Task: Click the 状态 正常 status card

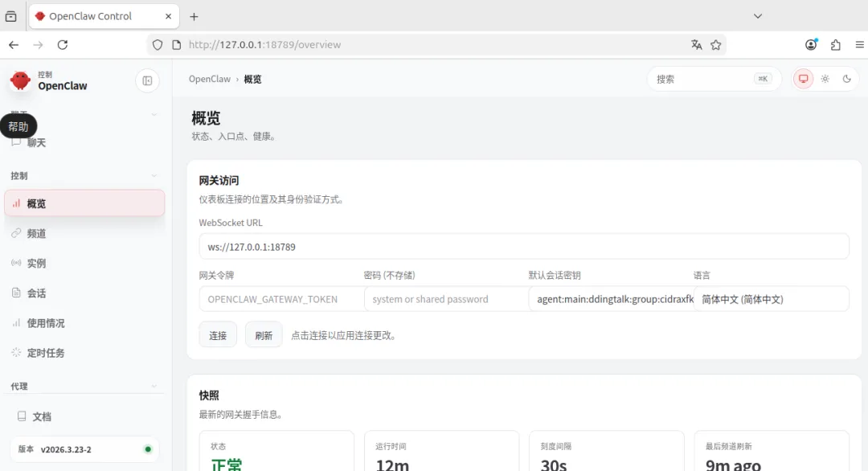Action: [x=276, y=451]
